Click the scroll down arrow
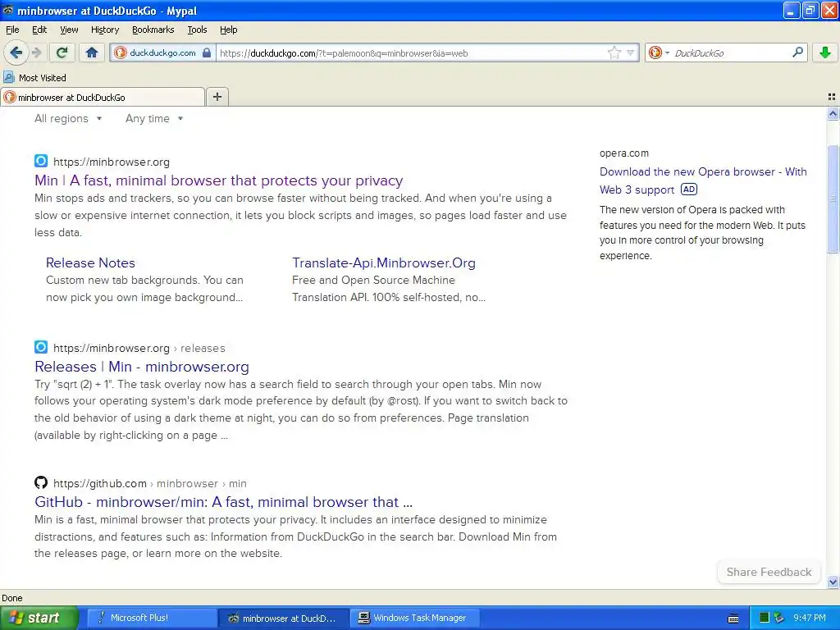The height and width of the screenshot is (630, 840). [833, 582]
